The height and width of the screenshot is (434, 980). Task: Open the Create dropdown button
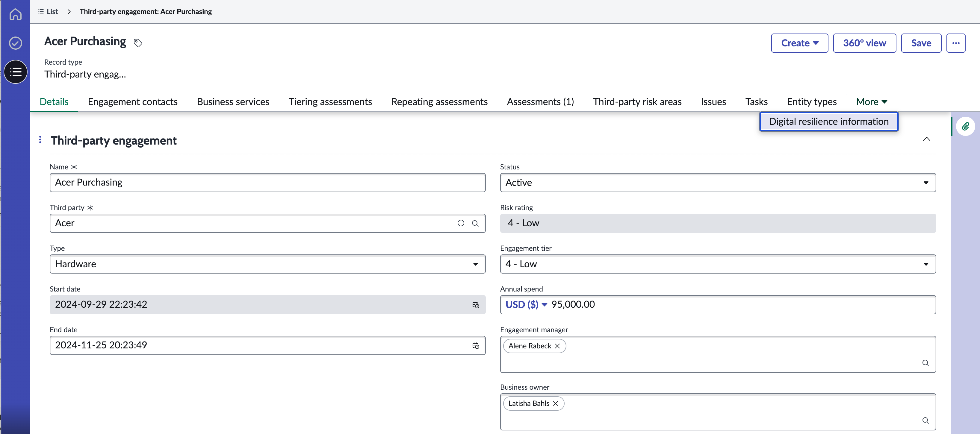(799, 43)
